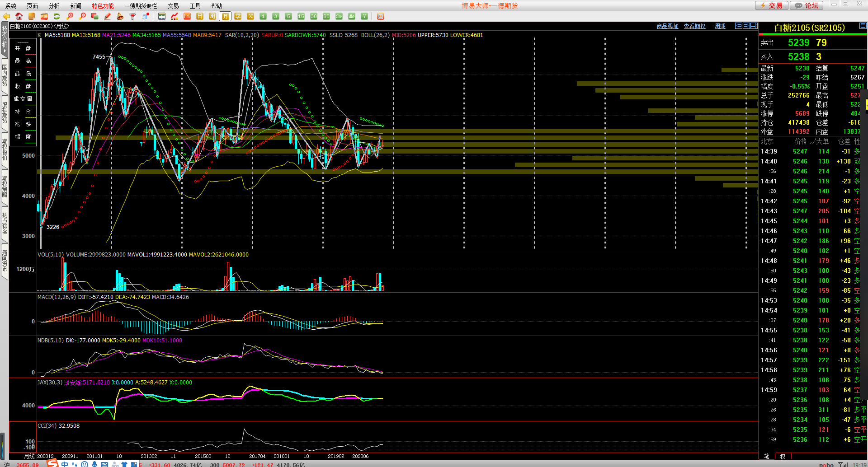The width and height of the screenshot is (868, 467).
Task: Open the IME soft keyboard icon
Action: pos(104,464)
